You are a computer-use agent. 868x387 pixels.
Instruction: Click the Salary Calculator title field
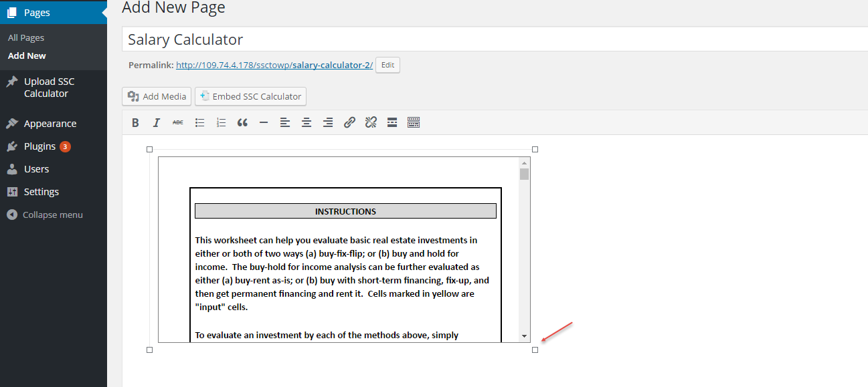click(x=495, y=39)
